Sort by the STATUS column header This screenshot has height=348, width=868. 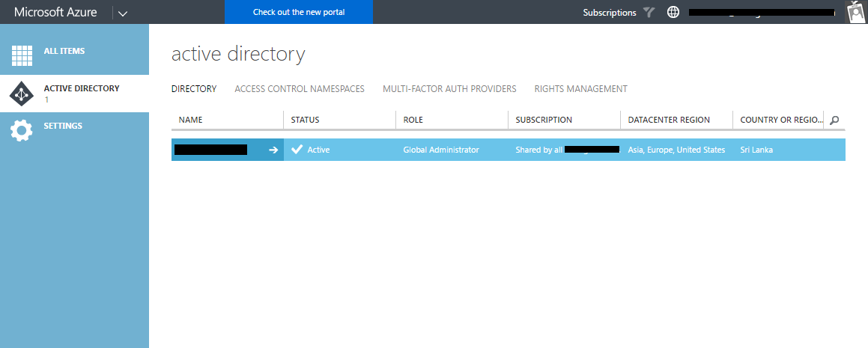pyautogui.click(x=305, y=120)
